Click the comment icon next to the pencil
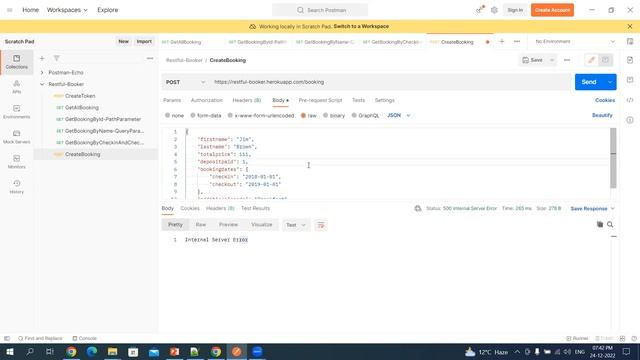The height and width of the screenshot is (360, 640). tap(605, 60)
